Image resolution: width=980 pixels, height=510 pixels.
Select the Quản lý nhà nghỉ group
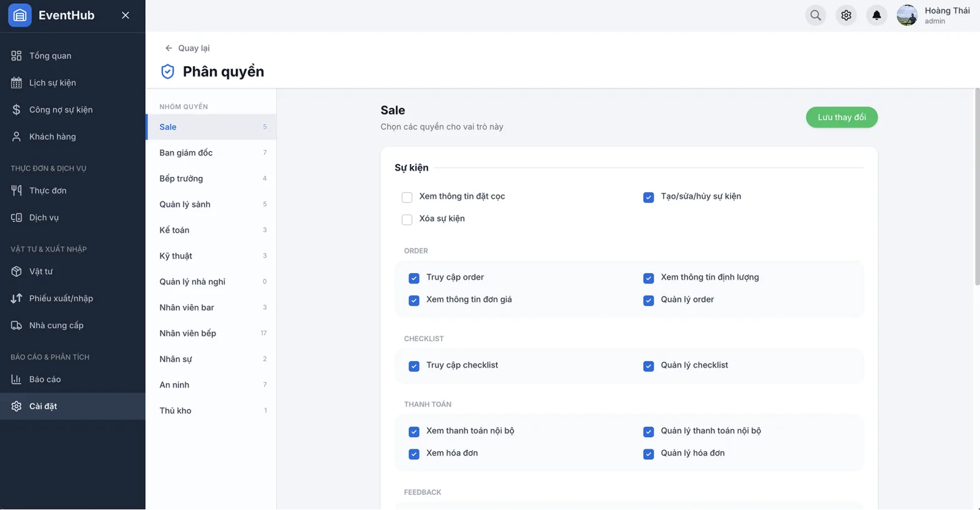click(211, 281)
